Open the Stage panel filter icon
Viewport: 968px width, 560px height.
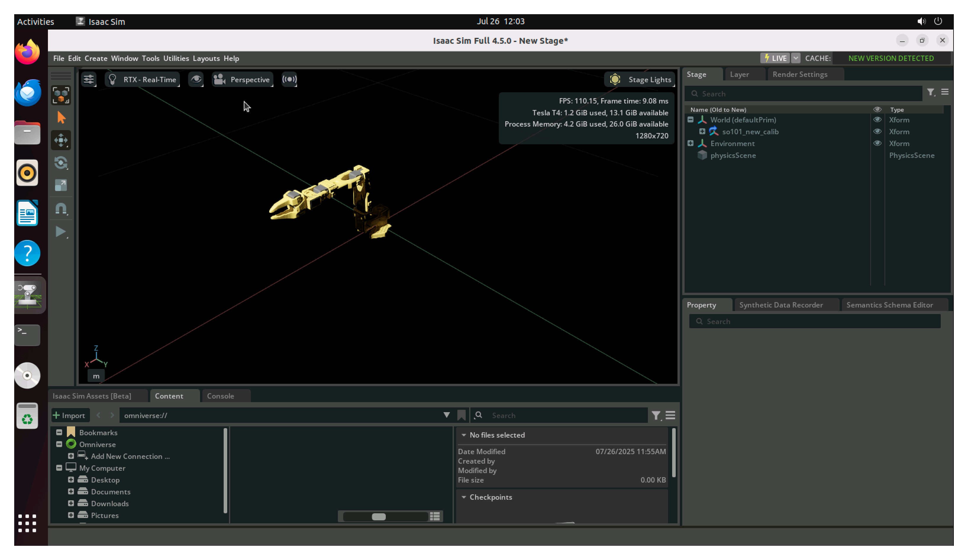[930, 92]
